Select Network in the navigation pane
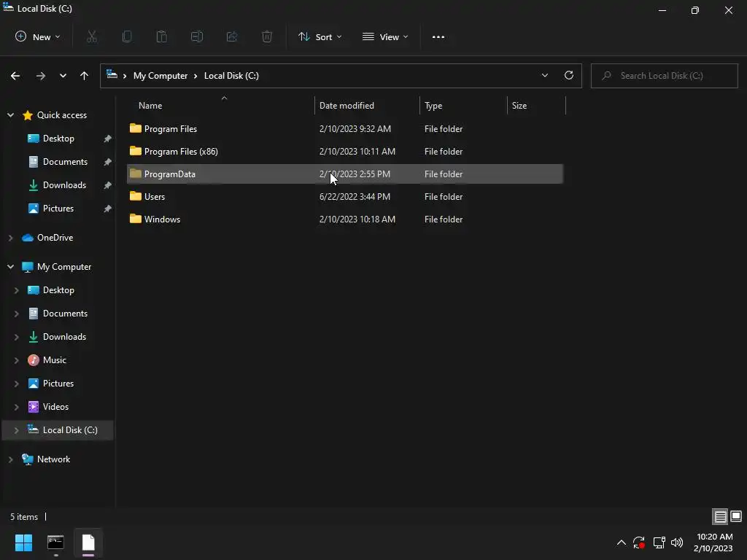 [53, 459]
